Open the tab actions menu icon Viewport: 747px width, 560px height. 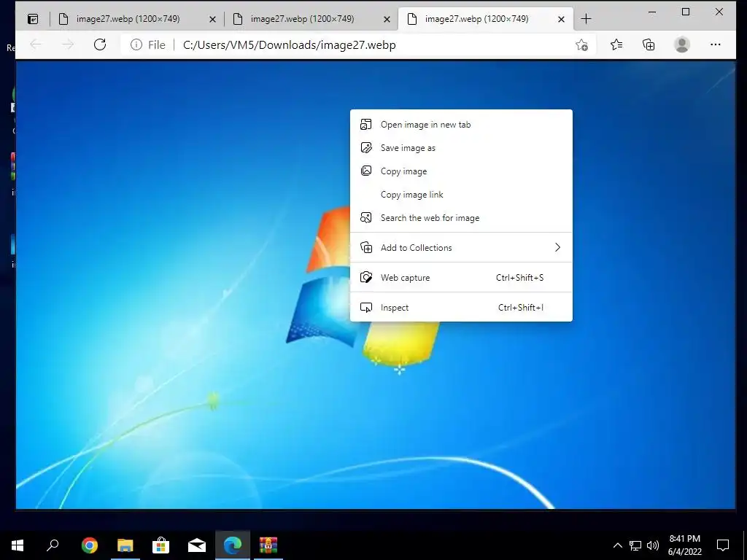(x=33, y=19)
